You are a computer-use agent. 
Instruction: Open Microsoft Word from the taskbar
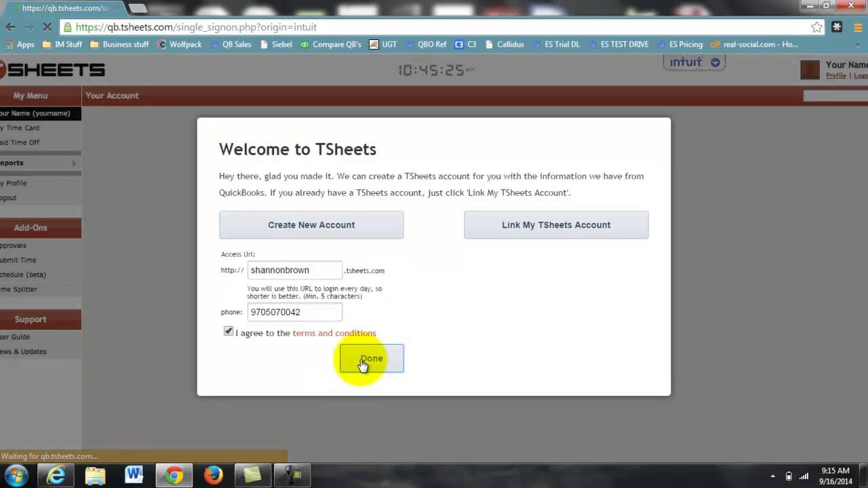pyautogui.click(x=134, y=476)
